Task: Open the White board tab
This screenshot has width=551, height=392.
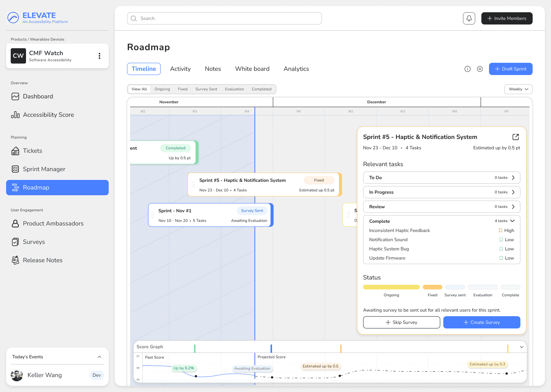Action: coord(252,69)
